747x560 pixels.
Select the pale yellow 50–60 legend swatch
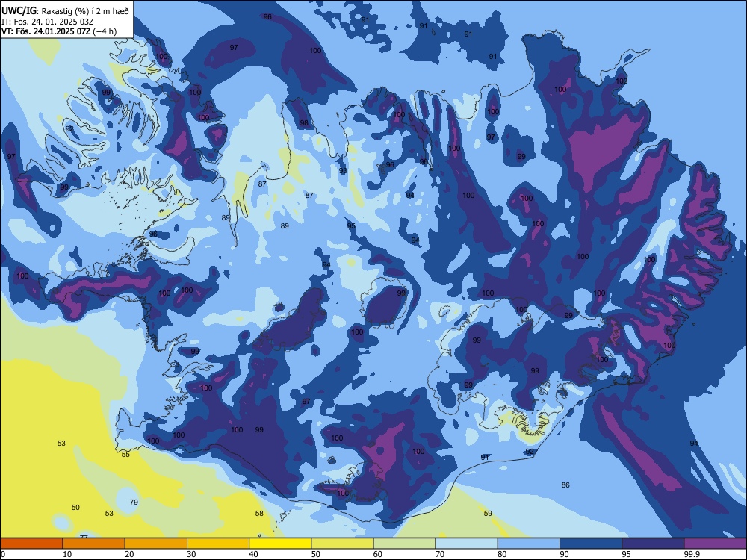(x=342, y=544)
